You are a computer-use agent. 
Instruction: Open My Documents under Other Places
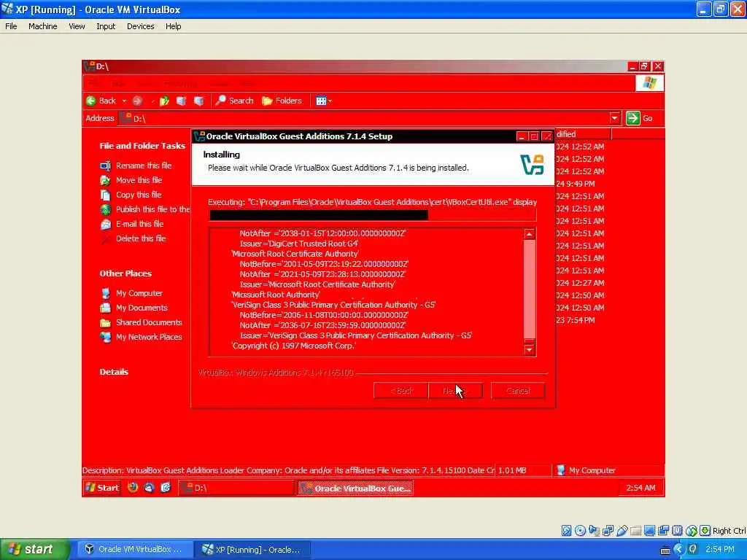tap(142, 308)
